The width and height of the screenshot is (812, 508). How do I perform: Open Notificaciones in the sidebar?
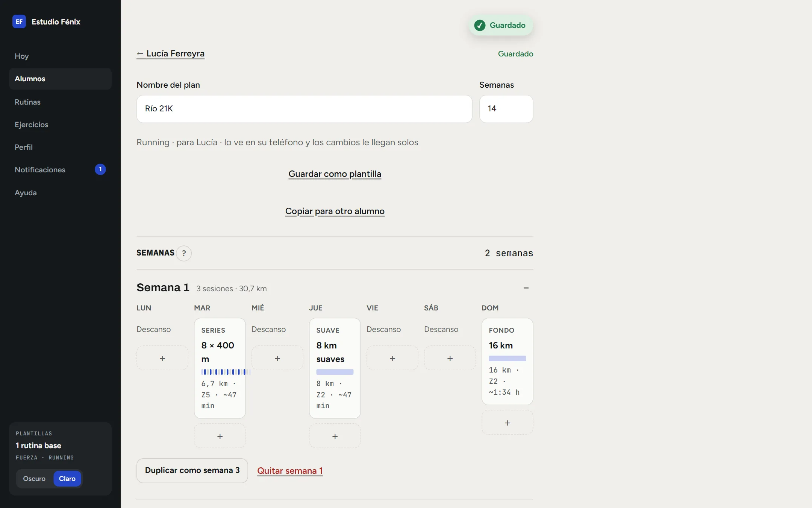(x=60, y=170)
